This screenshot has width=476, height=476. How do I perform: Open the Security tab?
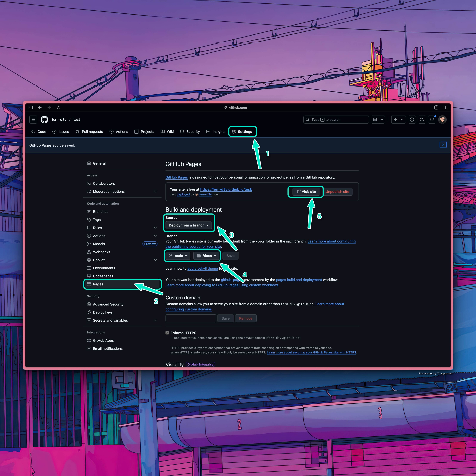tap(190, 132)
